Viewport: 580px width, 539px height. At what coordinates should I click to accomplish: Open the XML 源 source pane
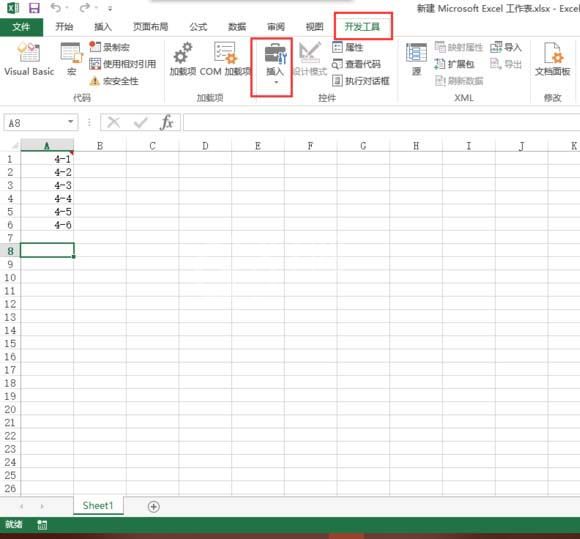[x=417, y=59]
